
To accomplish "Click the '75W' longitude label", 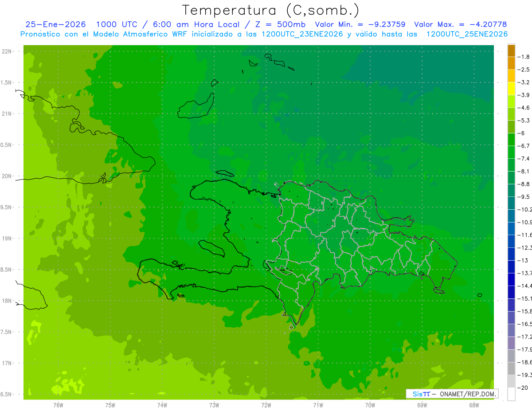I will [x=110, y=405].
